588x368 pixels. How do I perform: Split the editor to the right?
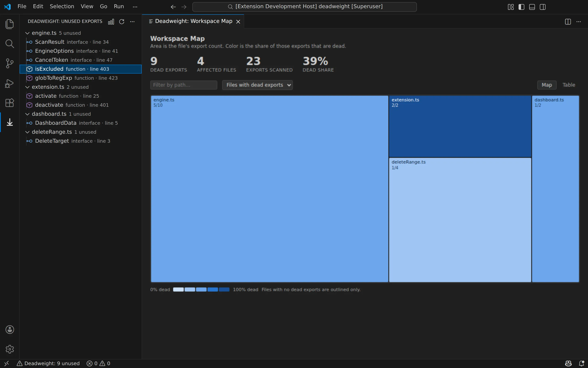point(568,22)
